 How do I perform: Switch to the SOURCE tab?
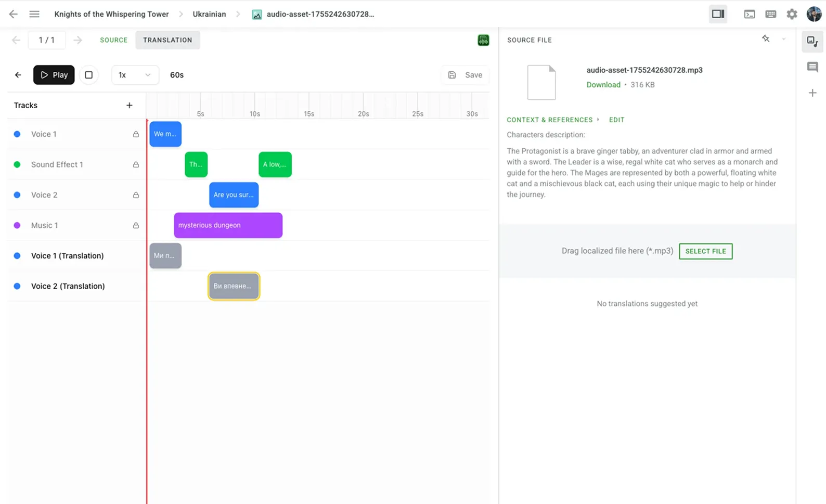coord(113,40)
